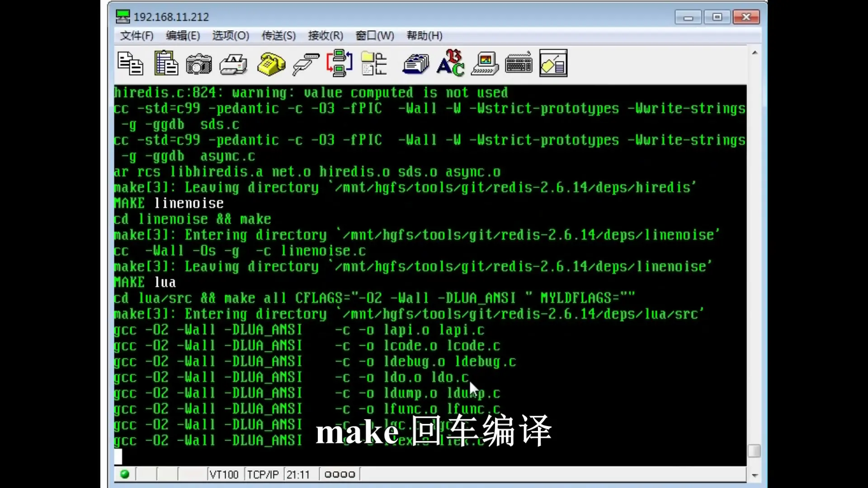
Task: Click the 'ldebug.o ldebug.c' gcc line
Action: coord(315,361)
